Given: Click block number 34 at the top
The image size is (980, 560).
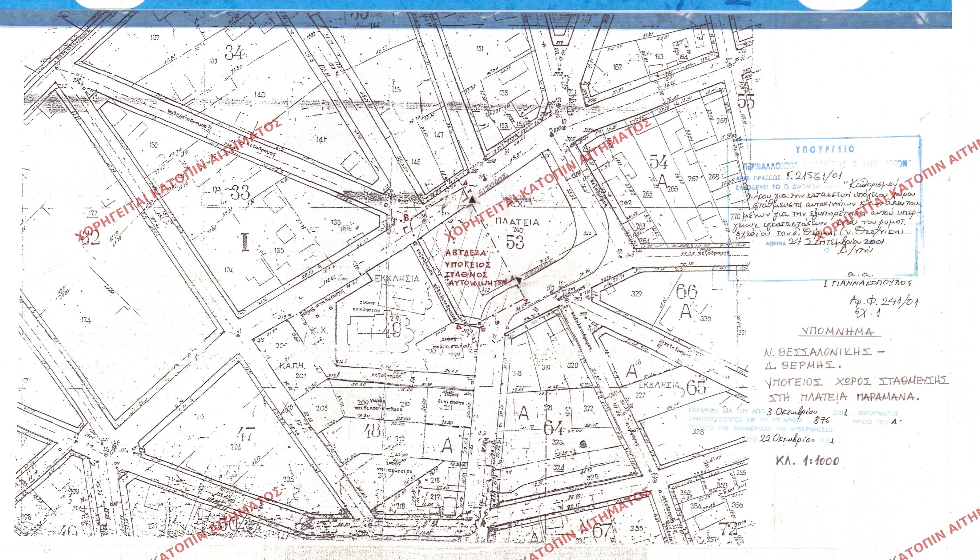Looking at the screenshot, I should click(235, 52).
